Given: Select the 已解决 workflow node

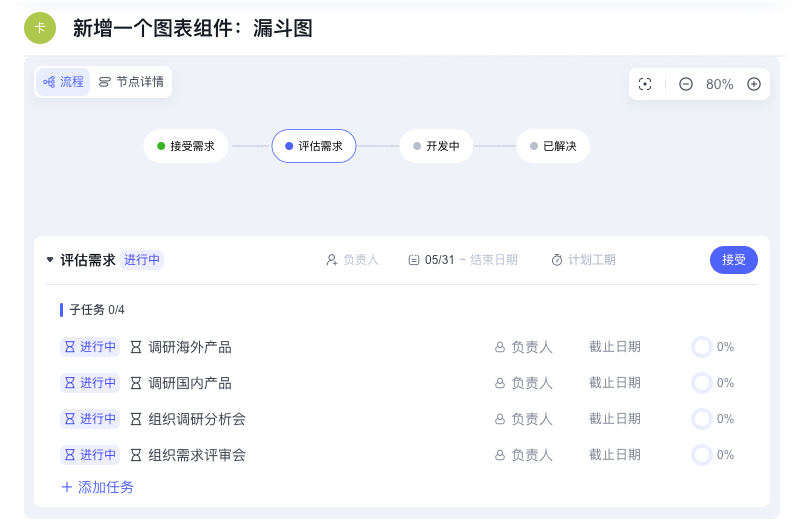Looking at the screenshot, I should pos(553,146).
